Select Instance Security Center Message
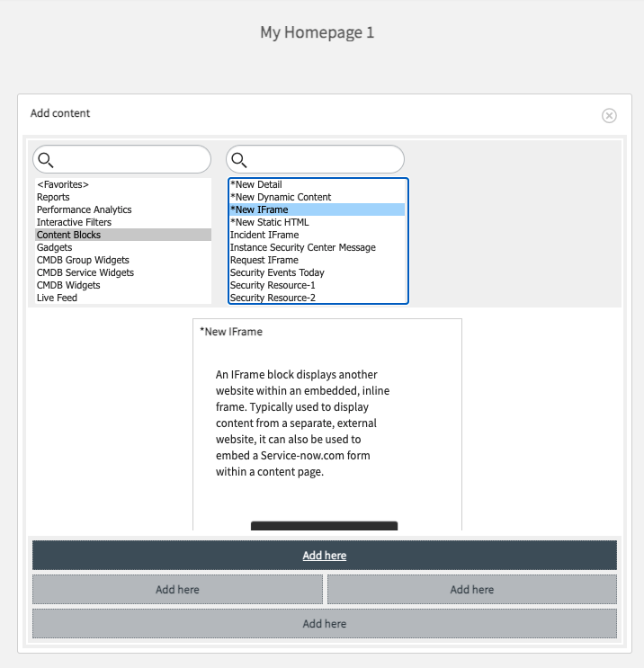Viewport: 644px width, 668px height. 302,247
